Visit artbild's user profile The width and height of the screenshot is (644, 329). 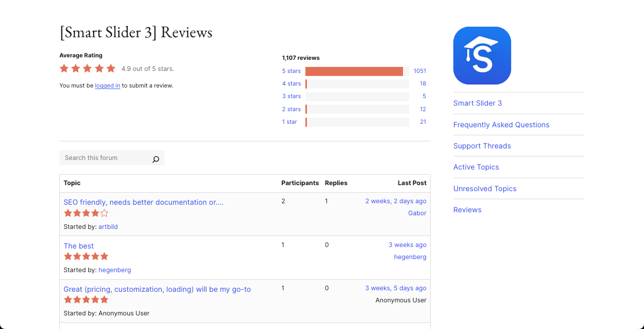tap(108, 227)
